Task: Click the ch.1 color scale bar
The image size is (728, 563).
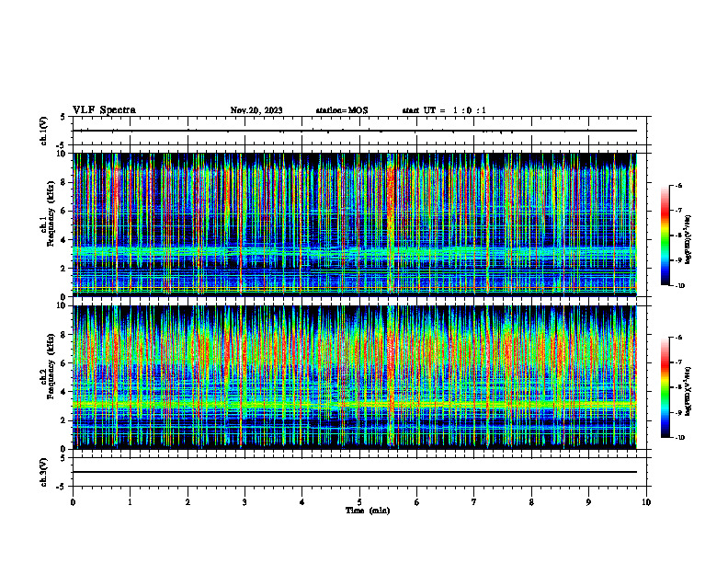Action: tap(665, 236)
